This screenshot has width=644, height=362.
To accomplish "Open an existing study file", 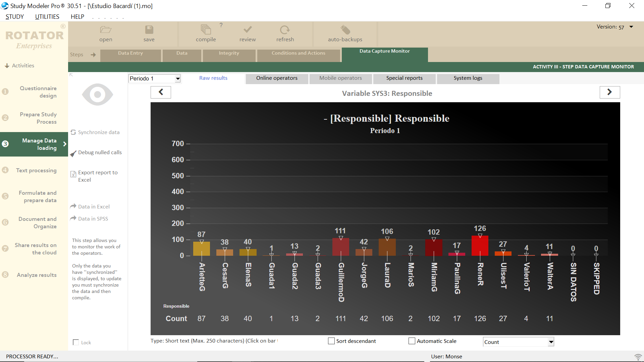I will pos(105,33).
